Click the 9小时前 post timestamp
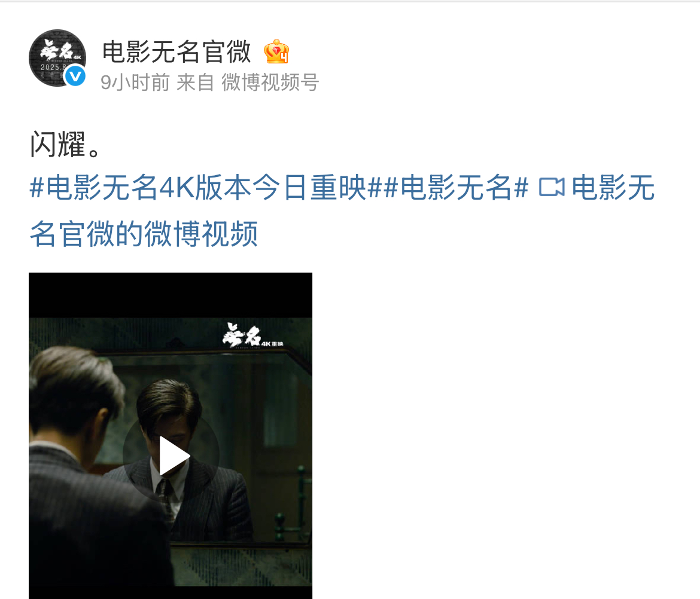Image resolution: width=700 pixels, height=599 pixels. (x=135, y=82)
